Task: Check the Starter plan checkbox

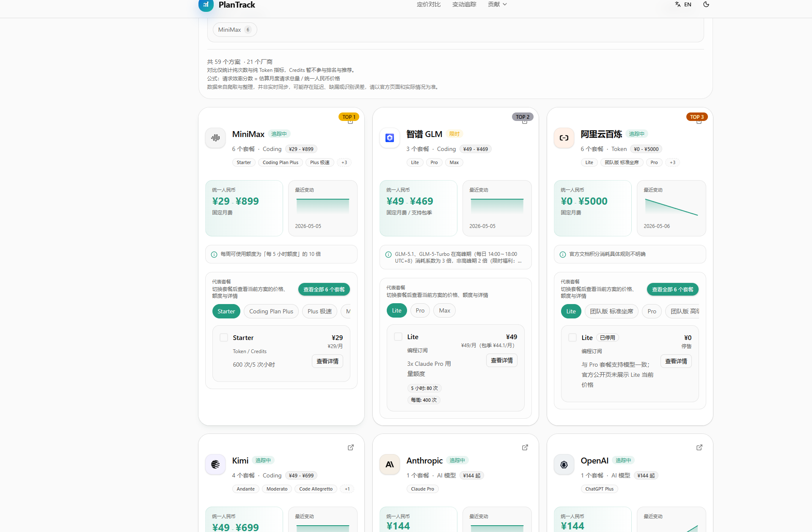Action: 224,337
